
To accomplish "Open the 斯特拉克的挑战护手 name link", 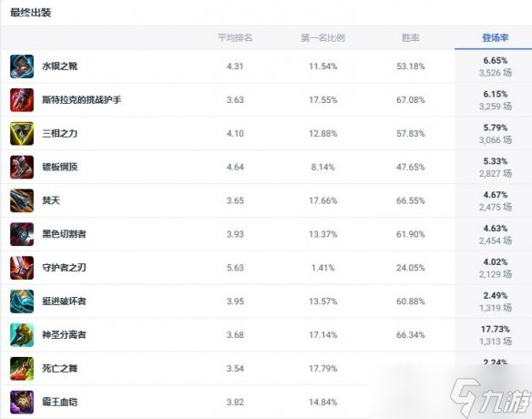I will 81,100.
